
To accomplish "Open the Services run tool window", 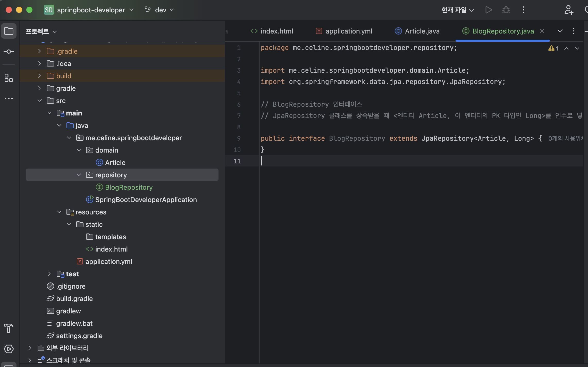I will pyautogui.click(x=9, y=349).
